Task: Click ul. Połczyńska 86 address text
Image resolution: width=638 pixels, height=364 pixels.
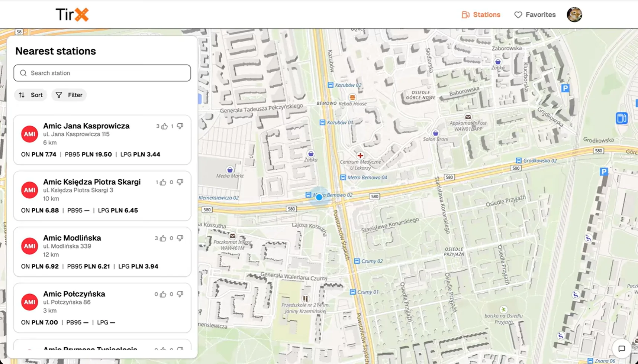Action: pos(67,302)
